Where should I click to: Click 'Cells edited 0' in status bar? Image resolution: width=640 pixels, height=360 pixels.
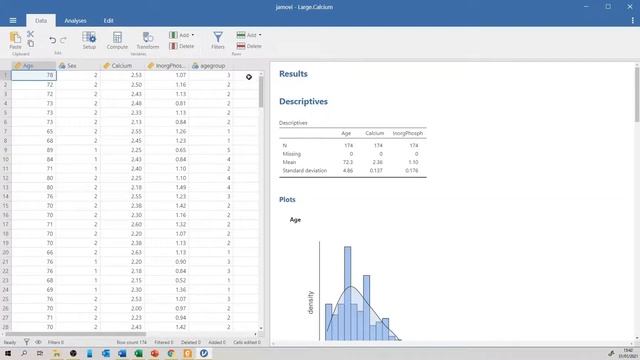click(x=247, y=342)
